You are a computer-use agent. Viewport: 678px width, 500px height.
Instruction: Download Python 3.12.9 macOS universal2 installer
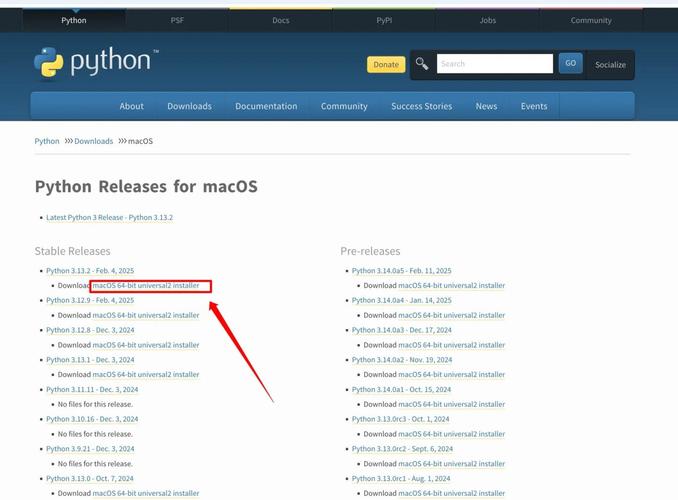point(146,315)
